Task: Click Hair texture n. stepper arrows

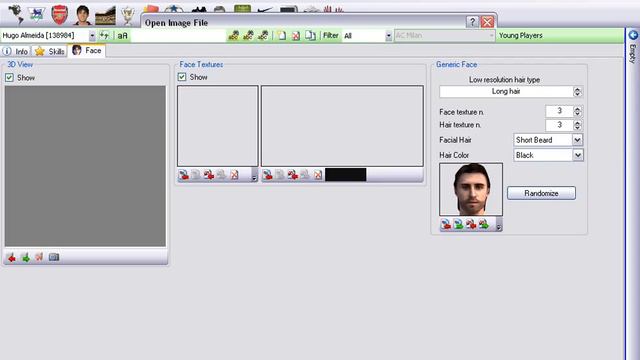Action: [577, 125]
